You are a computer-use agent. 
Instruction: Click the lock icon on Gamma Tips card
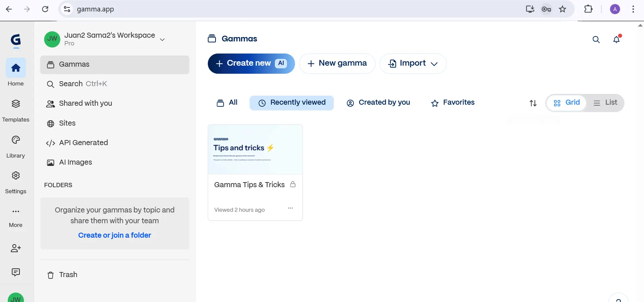coord(293,184)
